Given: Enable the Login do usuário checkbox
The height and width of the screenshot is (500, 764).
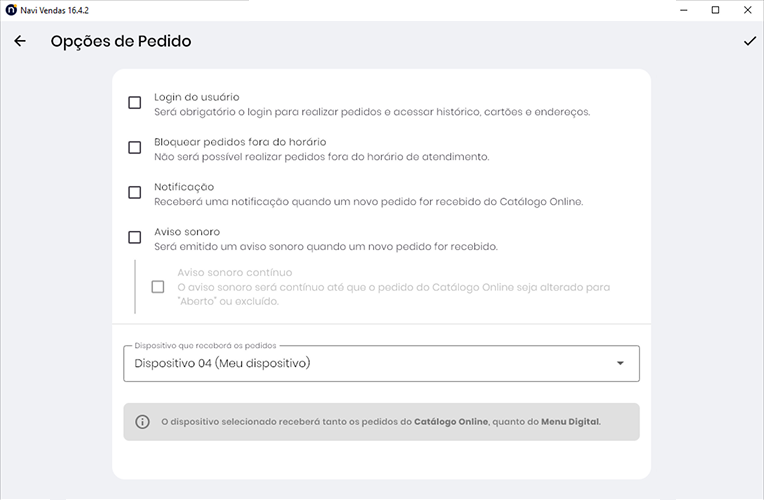Looking at the screenshot, I should [x=134, y=103].
